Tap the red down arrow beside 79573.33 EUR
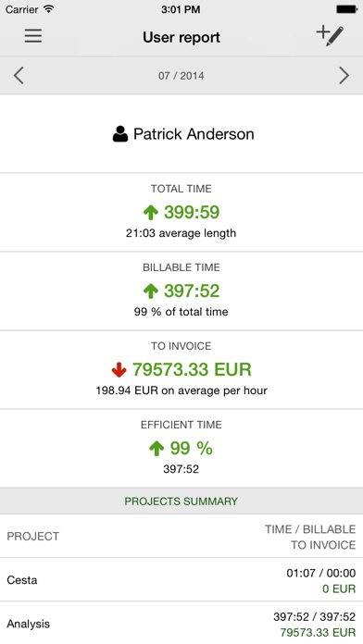363x644 pixels. tap(119, 370)
